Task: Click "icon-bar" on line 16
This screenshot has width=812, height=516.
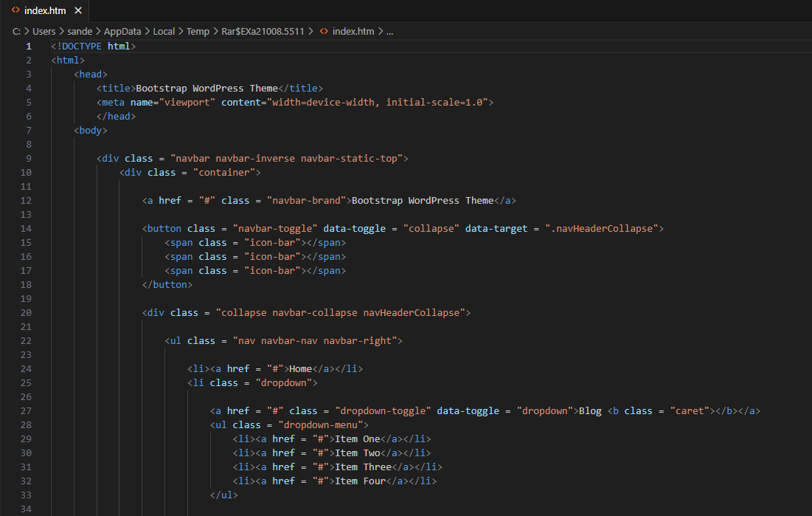Action: [x=272, y=256]
